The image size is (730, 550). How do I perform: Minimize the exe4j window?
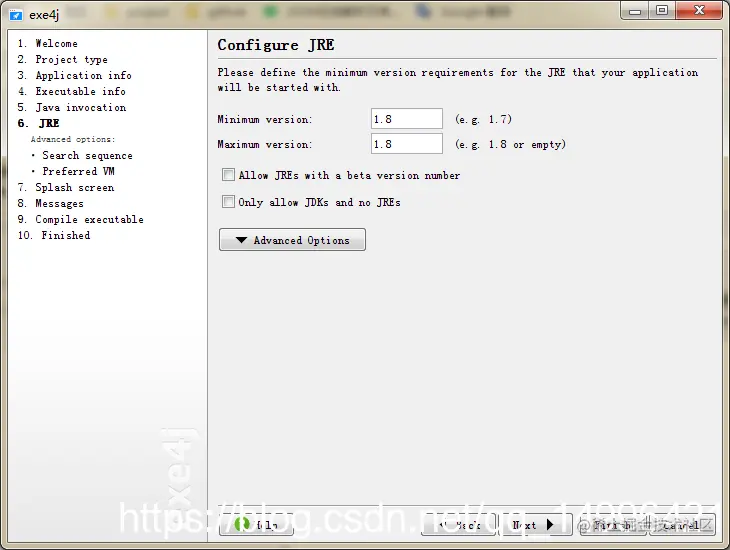[x=635, y=11]
